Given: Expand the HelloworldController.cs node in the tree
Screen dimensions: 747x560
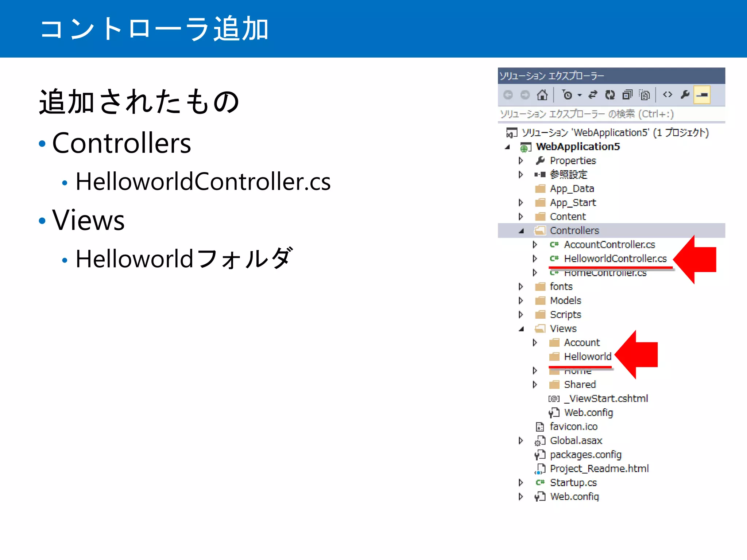Looking at the screenshot, I should tap(535, 258).
